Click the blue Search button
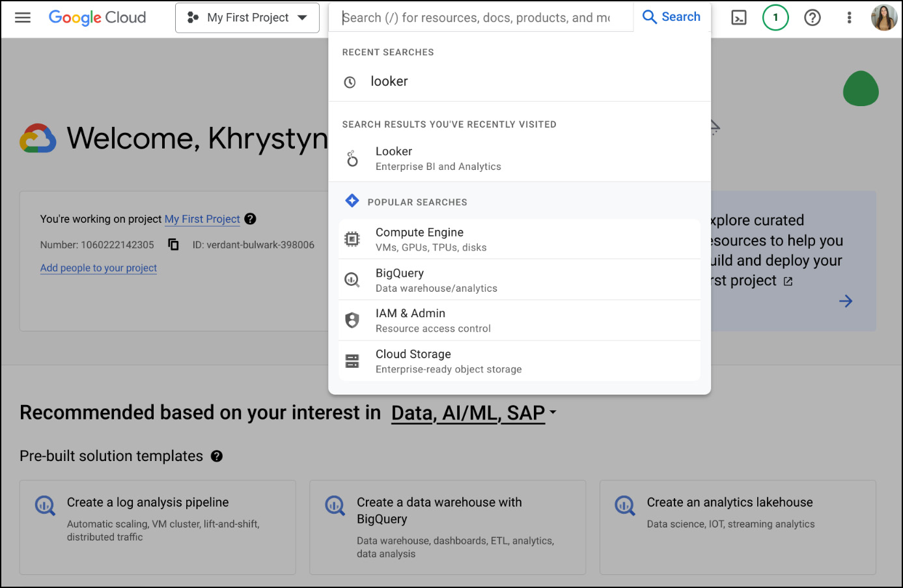Viewport: 903px width, 588px height. (671, 17)
